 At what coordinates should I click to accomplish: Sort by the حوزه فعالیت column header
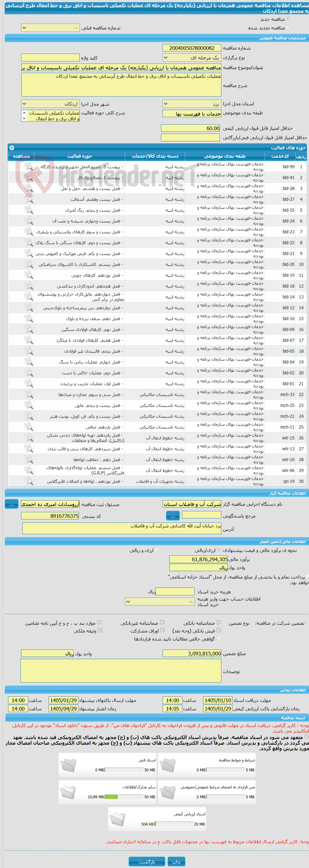point(80,156)
